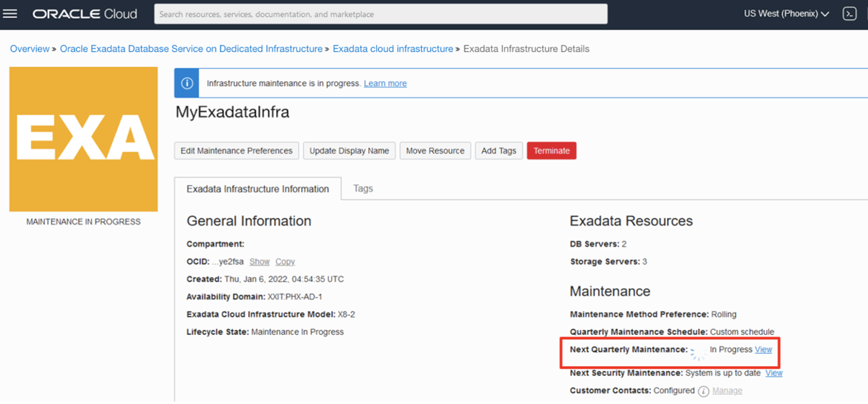Viewport: 868px width, 404px height.
Task: Click the red Terminate button
Action: (x=552, y=150)
